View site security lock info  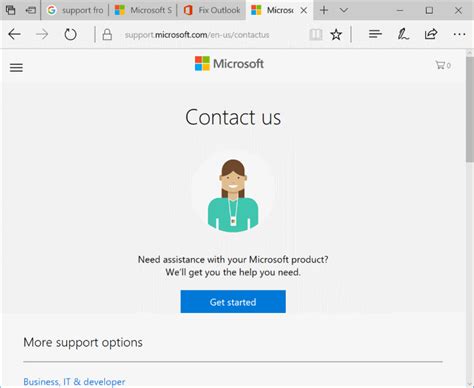(107, 34)
